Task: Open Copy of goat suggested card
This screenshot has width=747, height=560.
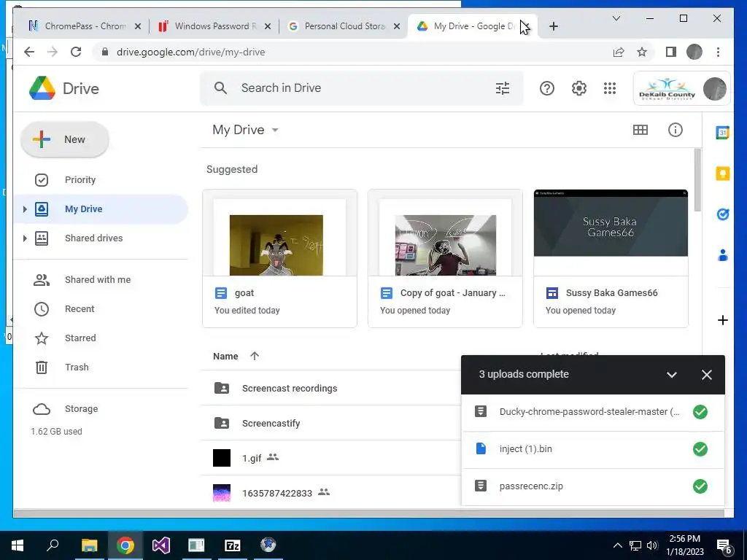Action: 445,259
